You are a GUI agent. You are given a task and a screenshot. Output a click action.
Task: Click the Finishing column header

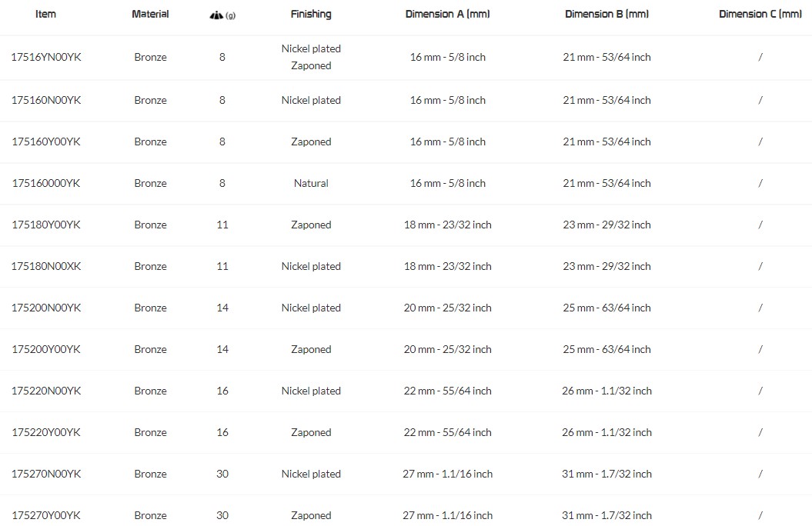point(311,14)
